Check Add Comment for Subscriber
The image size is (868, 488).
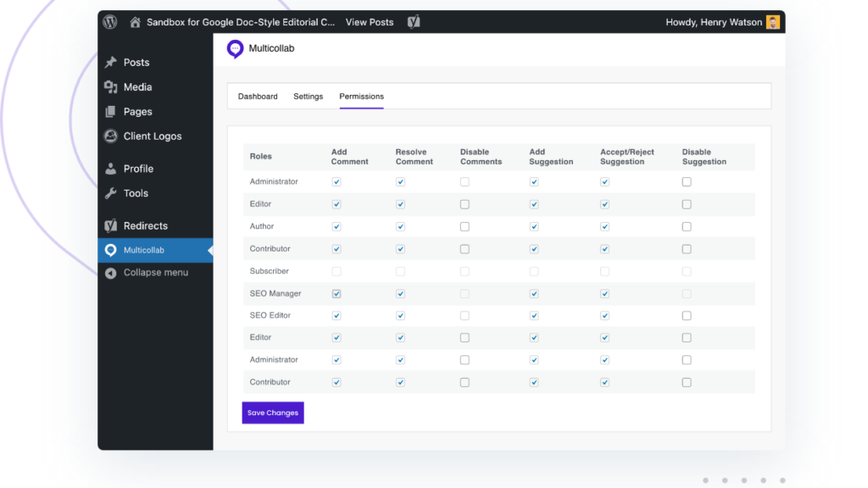[337, 272]
